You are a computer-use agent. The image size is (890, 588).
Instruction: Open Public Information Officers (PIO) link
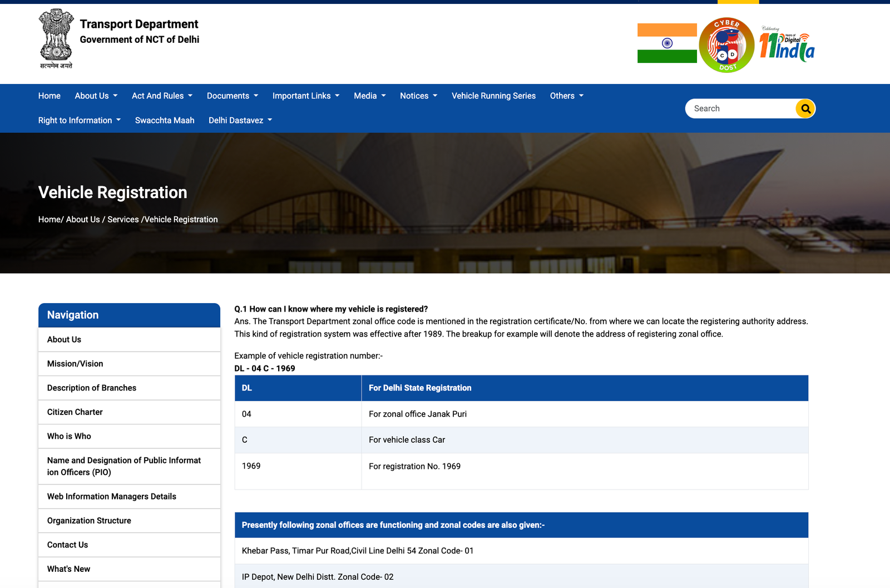tap(129, 466)
